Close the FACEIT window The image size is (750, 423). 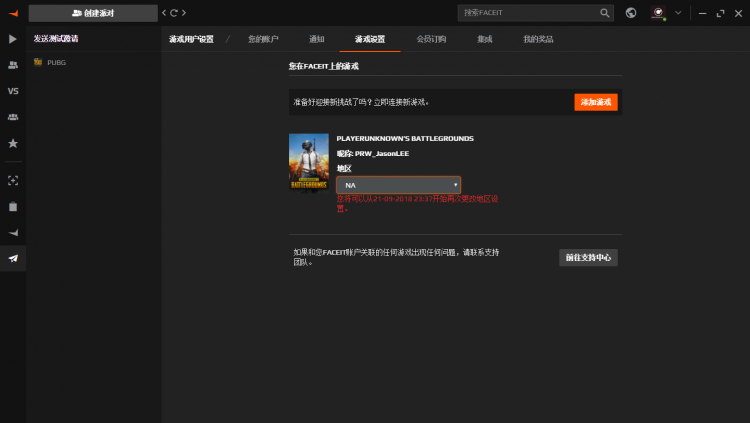point(739,13)
